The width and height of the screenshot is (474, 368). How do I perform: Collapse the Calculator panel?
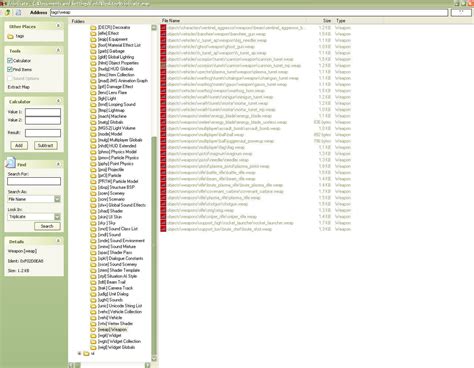tap(58, 101)
